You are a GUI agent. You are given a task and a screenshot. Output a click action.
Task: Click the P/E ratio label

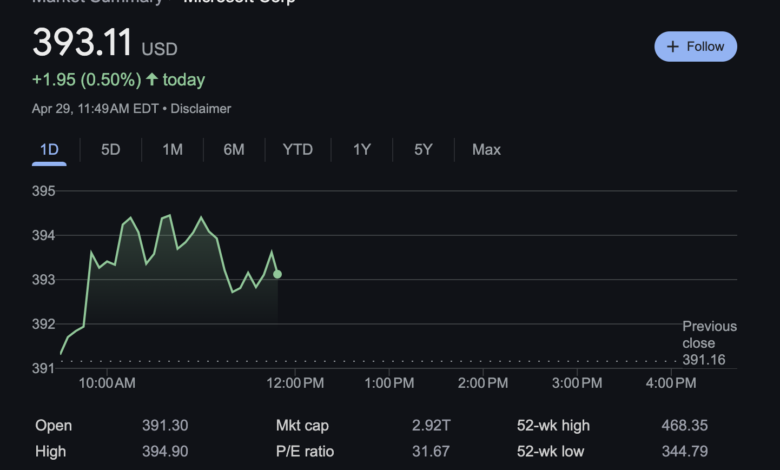point(305,452)
